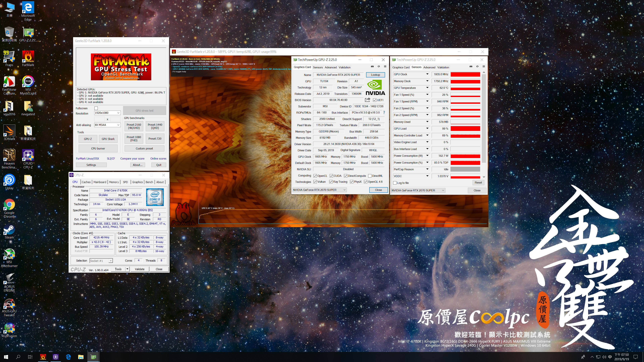
Task: Open CPU-Z Socket #1 selection dropdown
Action: 101,261
